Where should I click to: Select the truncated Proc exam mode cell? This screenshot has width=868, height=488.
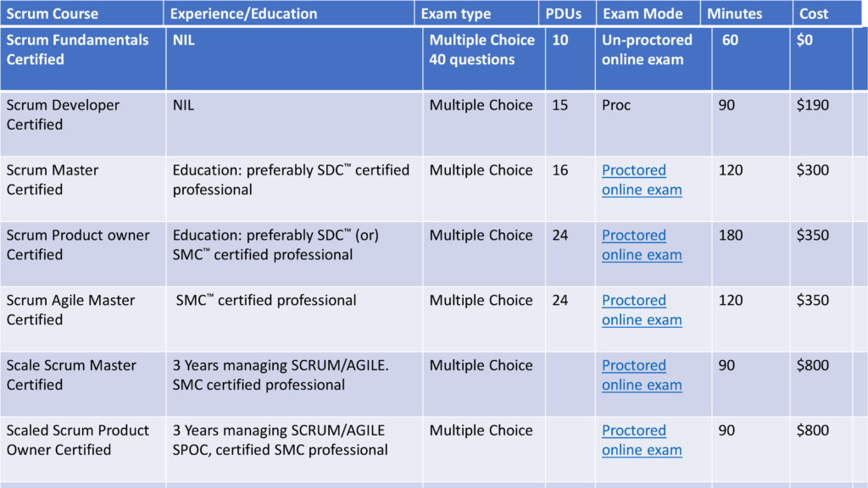pos(654,124)
